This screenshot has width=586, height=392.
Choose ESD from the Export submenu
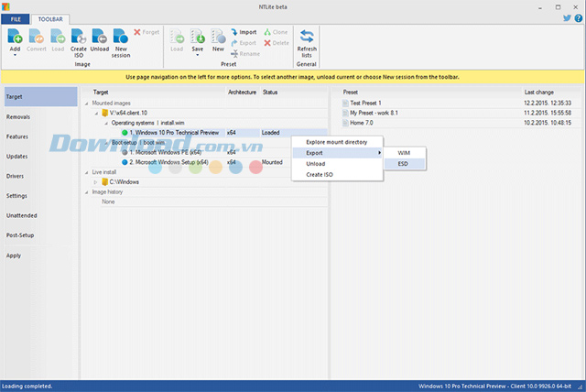point(404,164)
